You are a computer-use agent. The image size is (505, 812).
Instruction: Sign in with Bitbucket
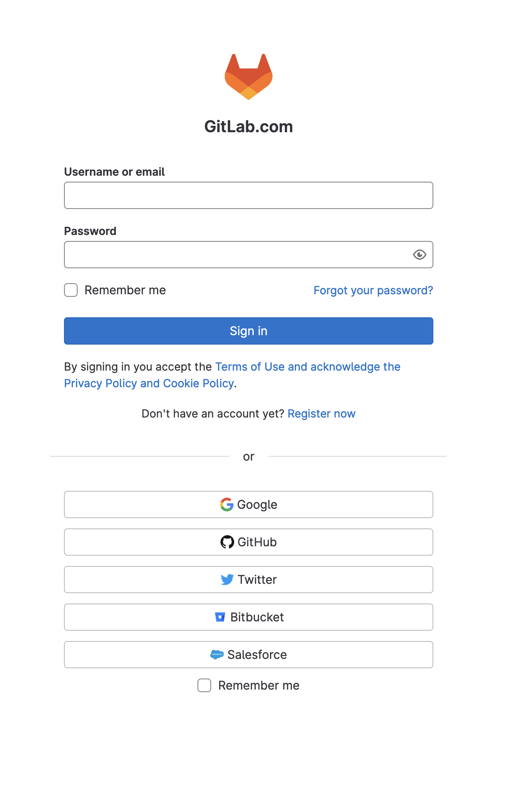tap(249, 617)
